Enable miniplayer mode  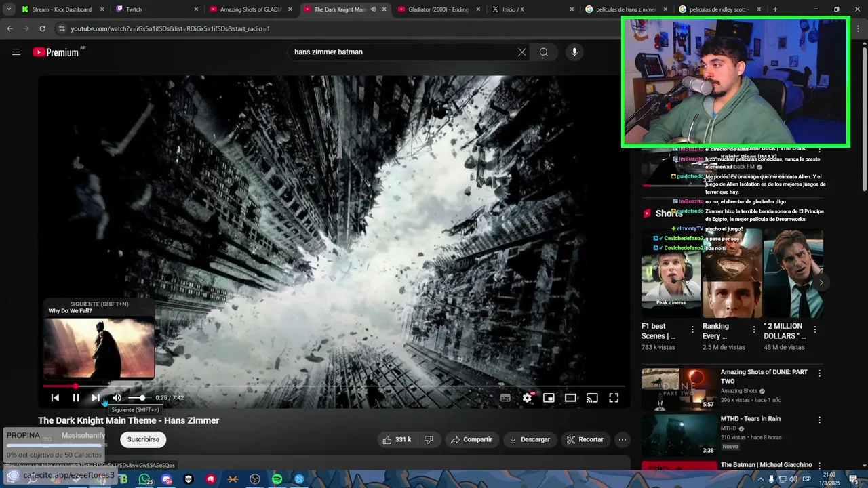coord(549,398)
